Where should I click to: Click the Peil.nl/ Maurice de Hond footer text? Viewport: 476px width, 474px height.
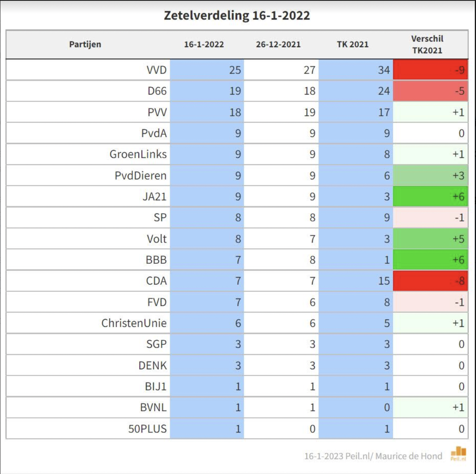[373, 456]
